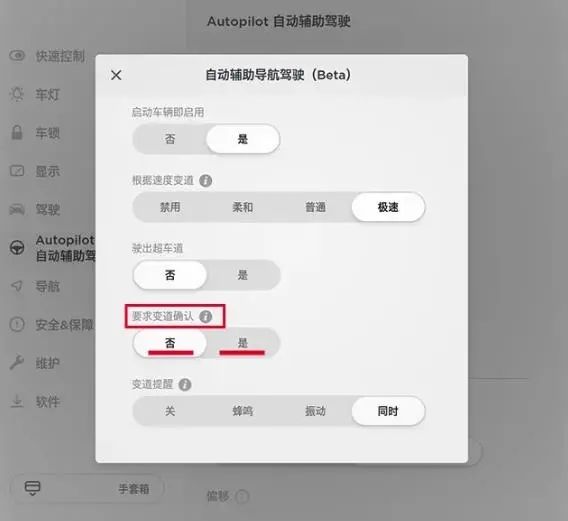Select the eye icon for 快速控制
The height and width of the screenshot is (521, 568).
[x=17, y=55]
